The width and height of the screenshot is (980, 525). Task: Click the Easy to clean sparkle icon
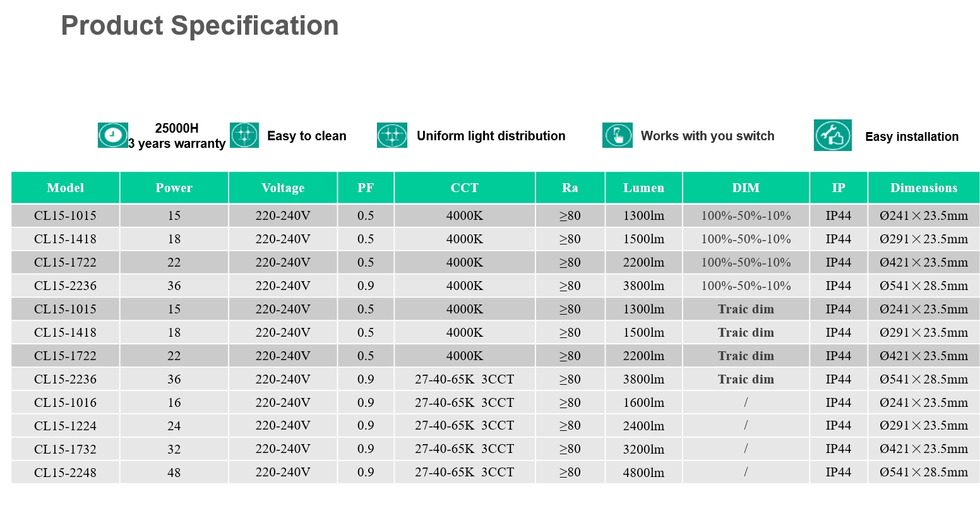click(244, 135)
